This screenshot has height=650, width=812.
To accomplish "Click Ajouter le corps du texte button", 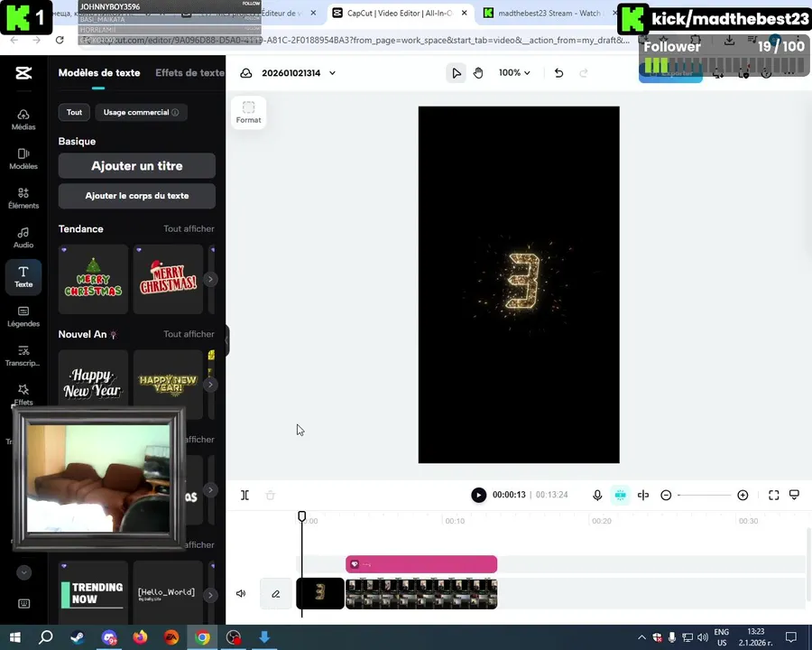I will click(x=137, y=196).
